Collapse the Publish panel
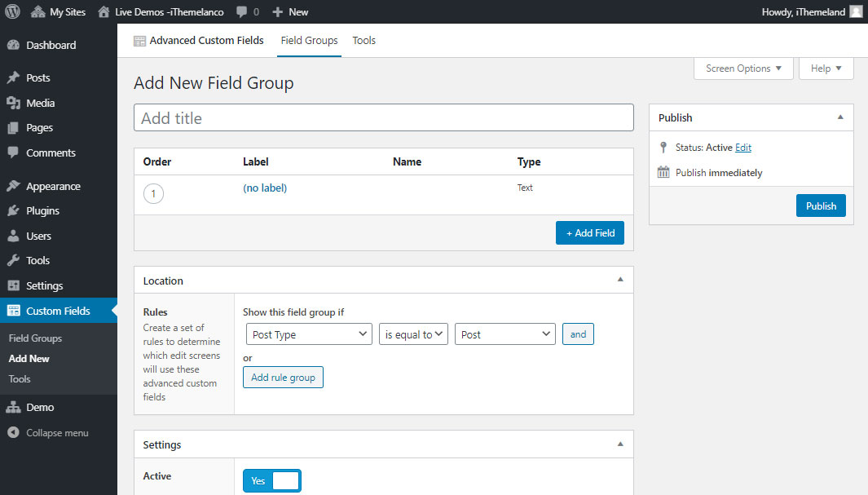 point(840,117)
